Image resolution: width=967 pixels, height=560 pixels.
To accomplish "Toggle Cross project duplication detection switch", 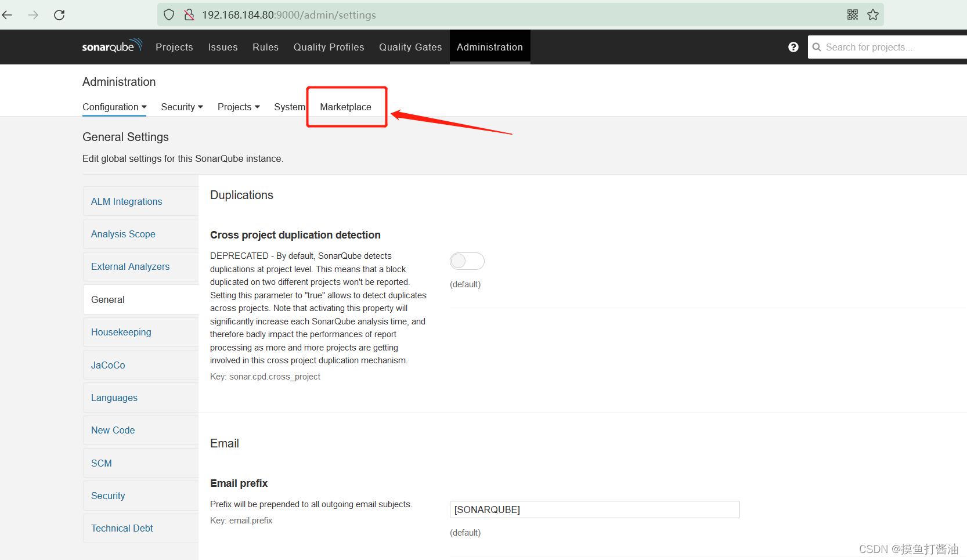I will pos(467,261).
